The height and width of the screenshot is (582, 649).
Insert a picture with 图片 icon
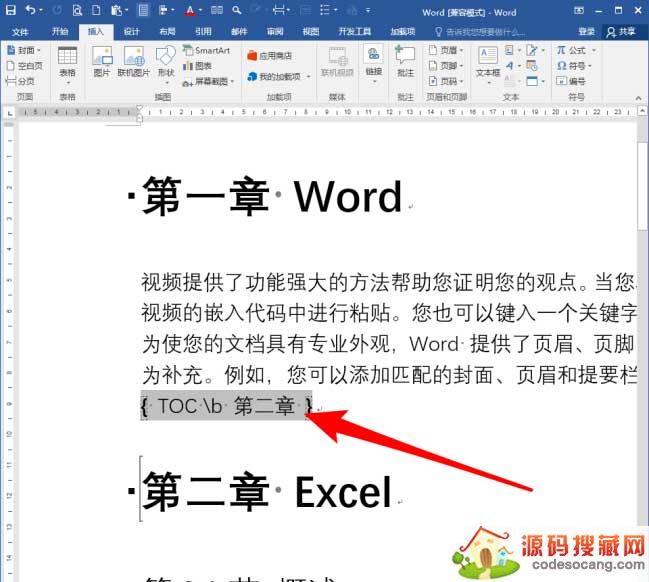(102, 60)
